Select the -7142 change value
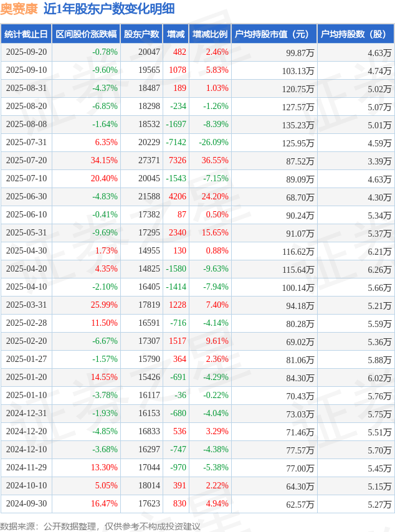This screenshot has height=532, width=395. (176, 143)
